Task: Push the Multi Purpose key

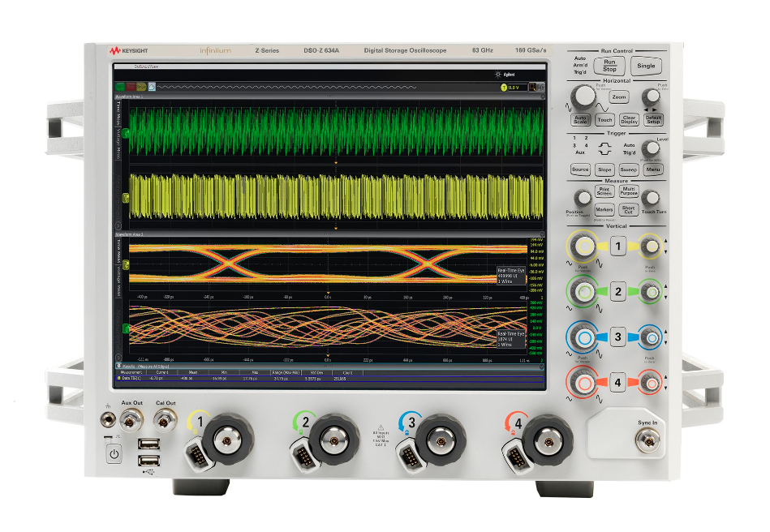Action: [x=629, y=191]
